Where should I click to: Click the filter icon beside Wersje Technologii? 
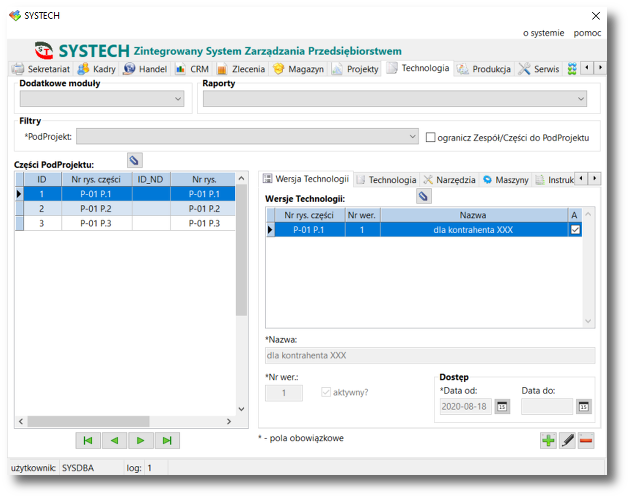coord(423,196)
